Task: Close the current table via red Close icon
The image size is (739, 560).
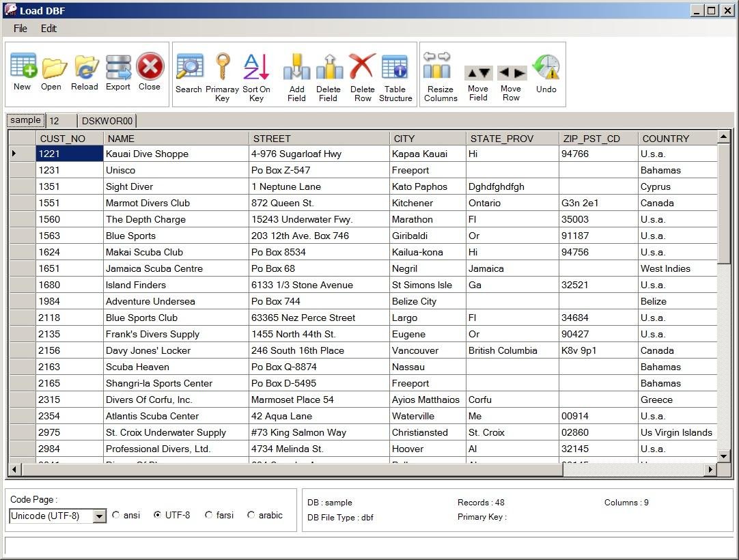Action: pyautogui.click(x=150, y=66)
